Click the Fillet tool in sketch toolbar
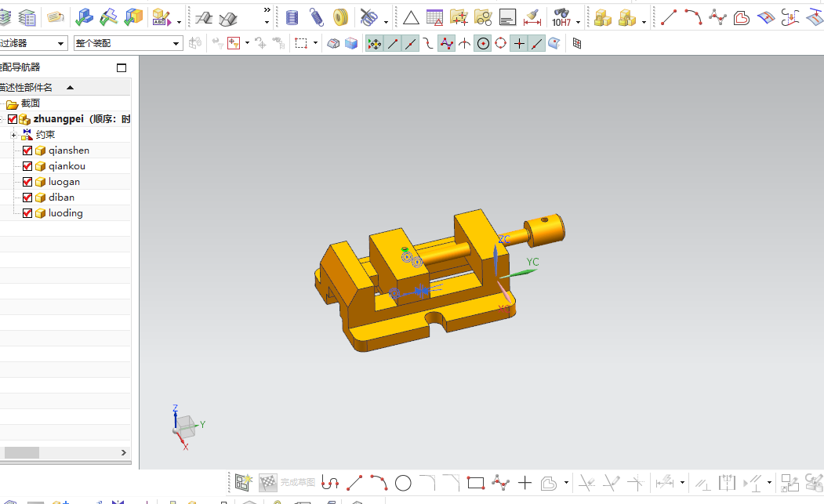Image resolution: width=824 pixels, height=504 pixels. (x=427, y=483)
